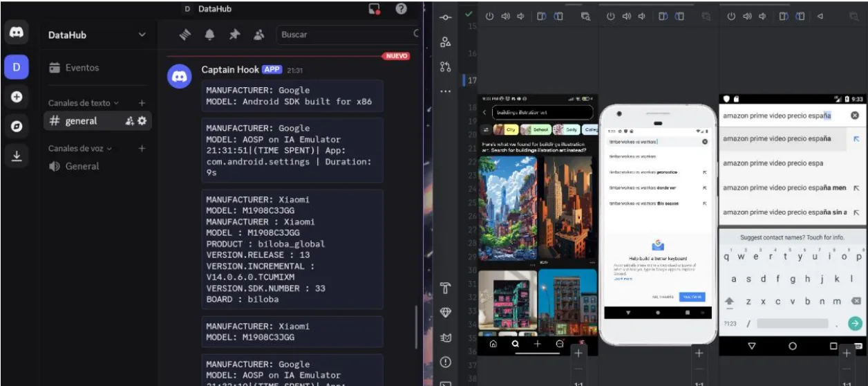
Task: Create channel in Canales de texto
Action: (x=142, y=103)
